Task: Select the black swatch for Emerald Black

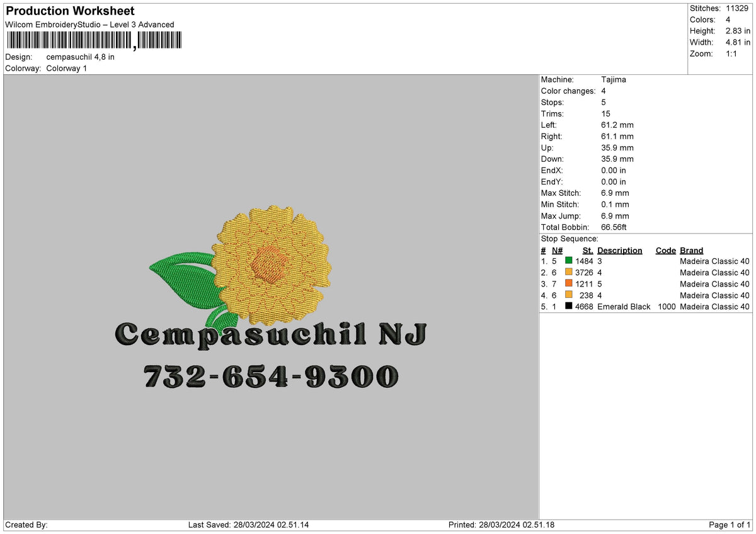Action: tap(569, 307)
